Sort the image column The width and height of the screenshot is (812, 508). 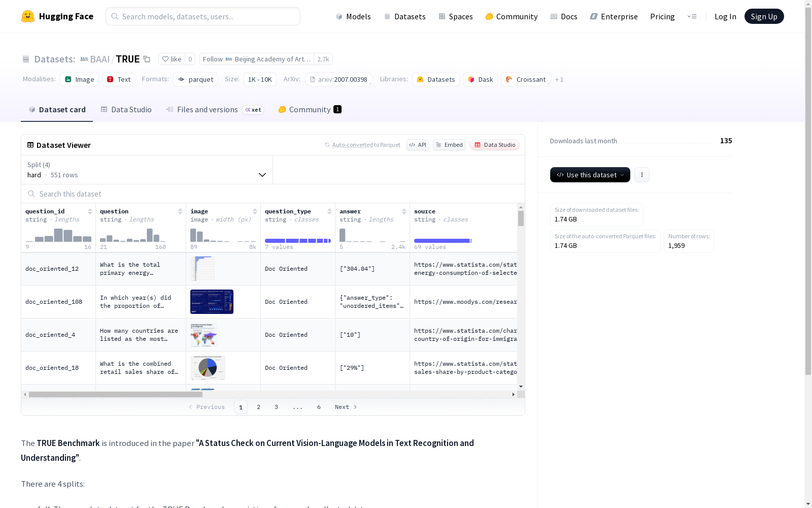pyautogui.click(x=255, y=211)
